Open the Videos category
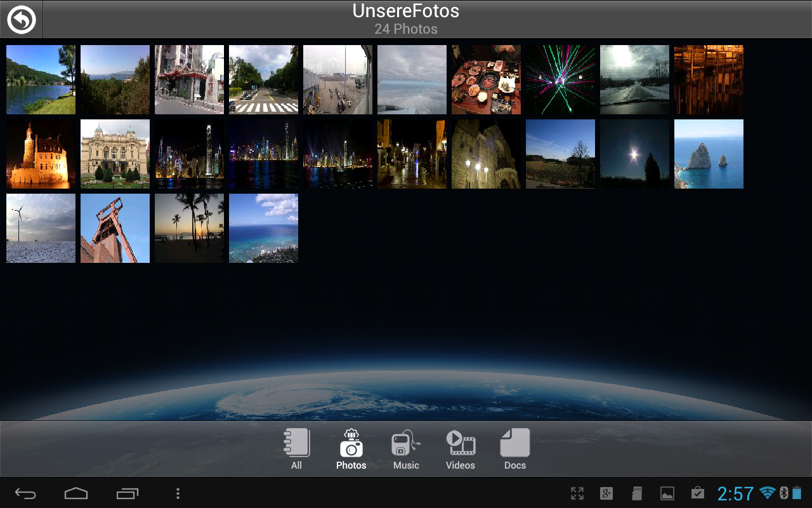Screen dimensions: 812x508 (x=461, y=449)
